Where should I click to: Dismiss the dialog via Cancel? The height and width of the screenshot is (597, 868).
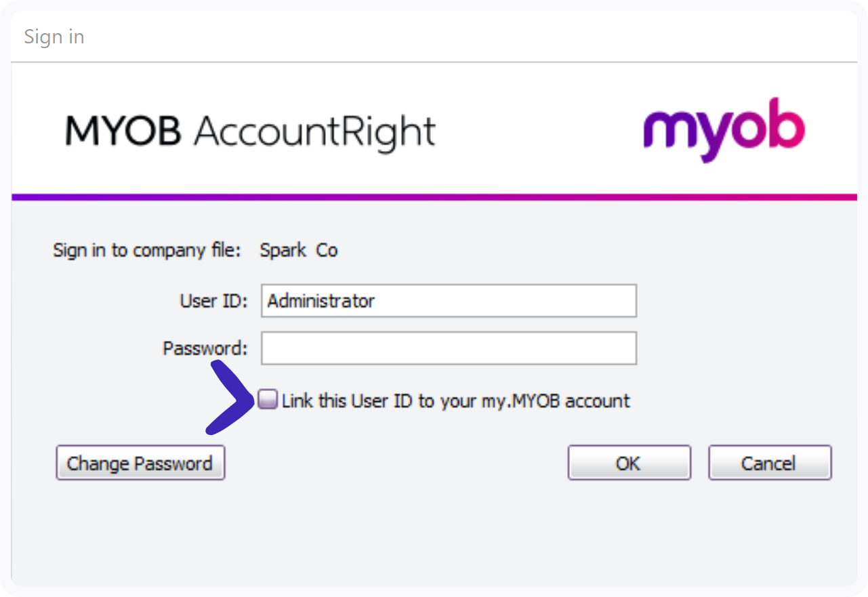coord(769,463)
